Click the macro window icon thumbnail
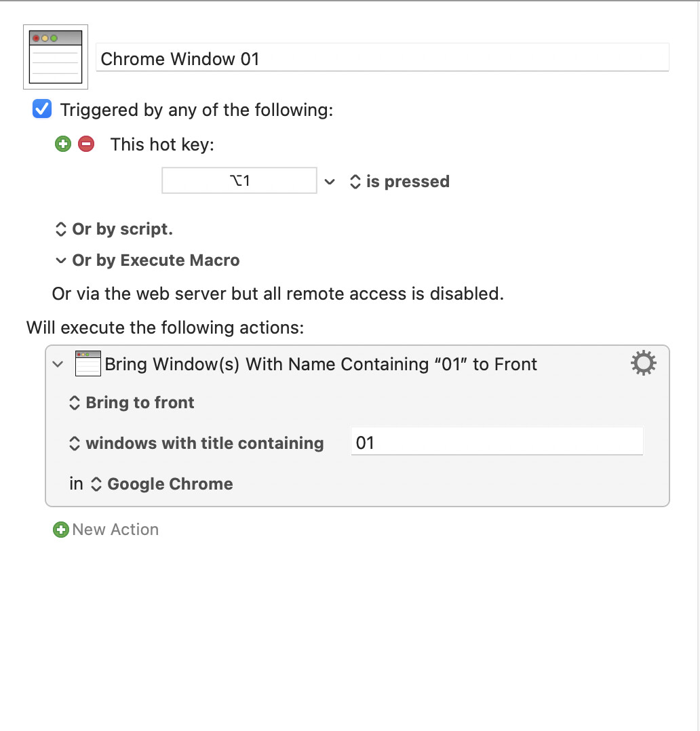Viewport: 700px width, 731px height. (x=56, y=57)
